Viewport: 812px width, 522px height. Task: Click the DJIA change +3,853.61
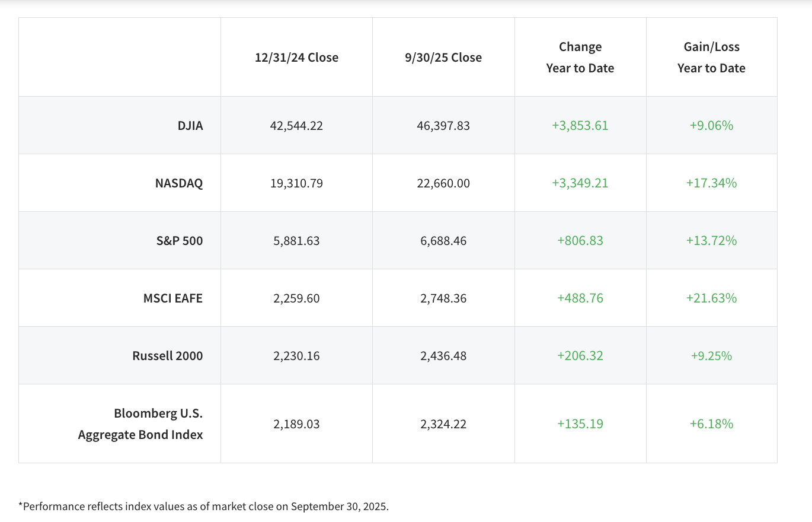pos(580,126)
